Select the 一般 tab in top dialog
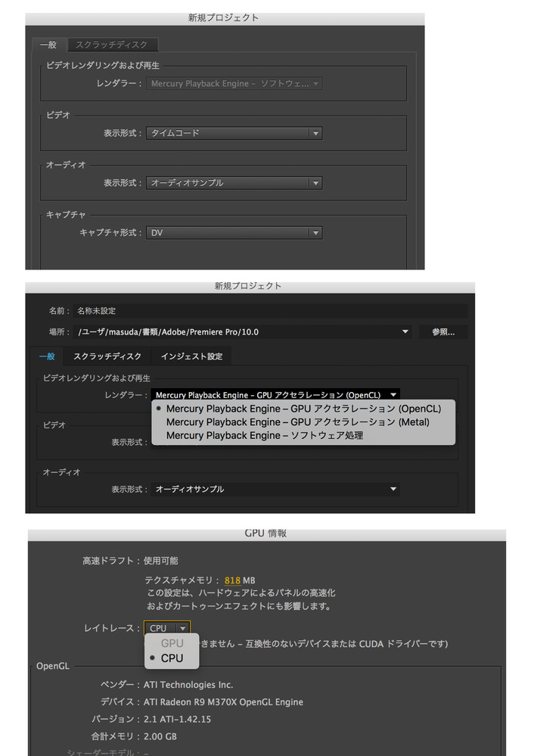Viewport: 534px width, 756px height. [x=48, y=45]
